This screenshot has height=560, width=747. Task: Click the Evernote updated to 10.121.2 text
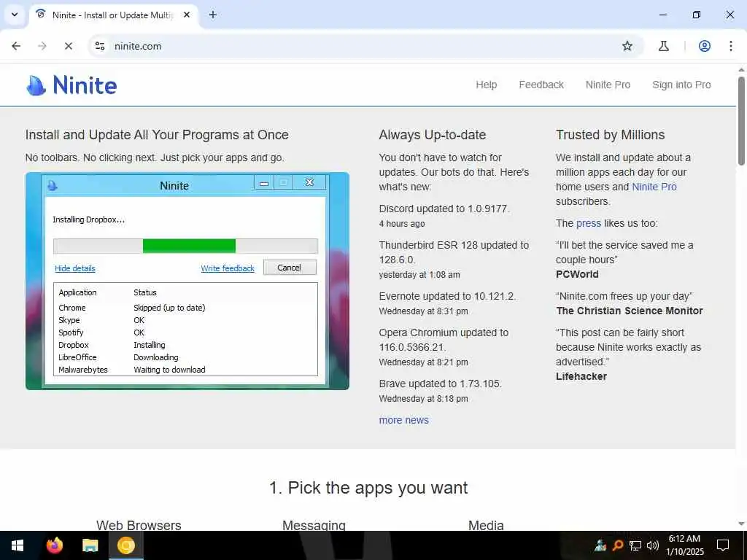447,296
